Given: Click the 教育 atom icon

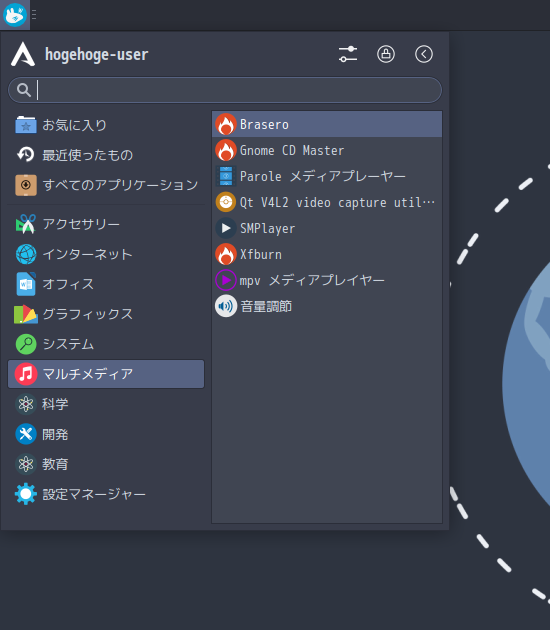Looking at the screenshot, I should tap(26, 464).
